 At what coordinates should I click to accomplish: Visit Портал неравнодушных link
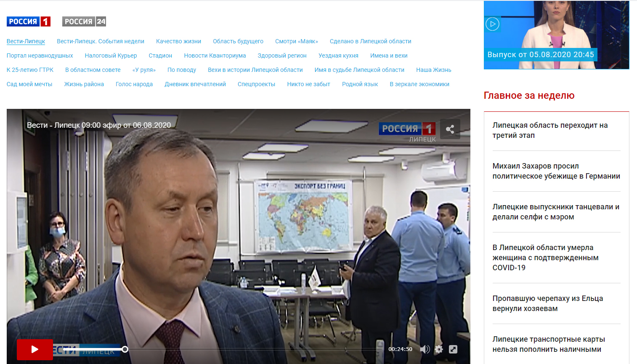click(x=40, y=55)
